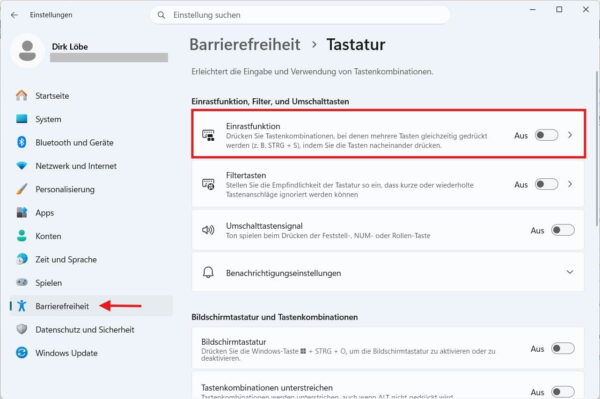This screenshot has width=600, height=399.
Task: Click the Einstellung suchen search field
Action: point(300,15)
